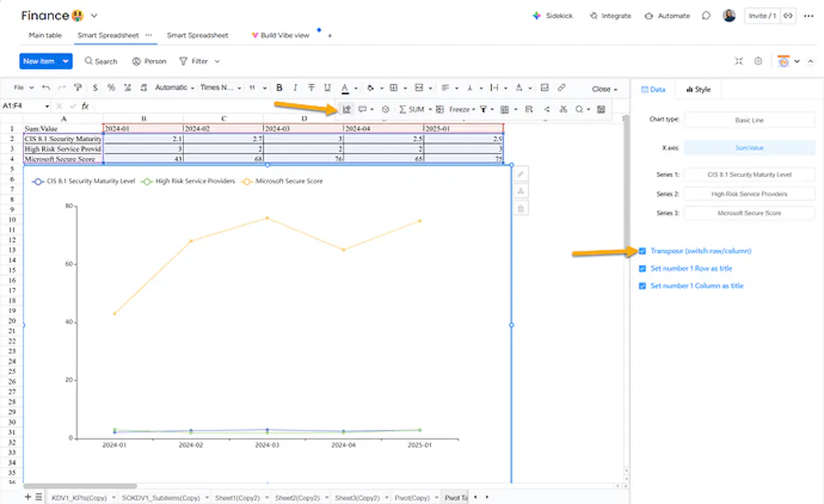This screenshot has width=824, height=504.
Task: Delete the chart using trash icon
Action: pyautogui.click(x=520, y=208)
